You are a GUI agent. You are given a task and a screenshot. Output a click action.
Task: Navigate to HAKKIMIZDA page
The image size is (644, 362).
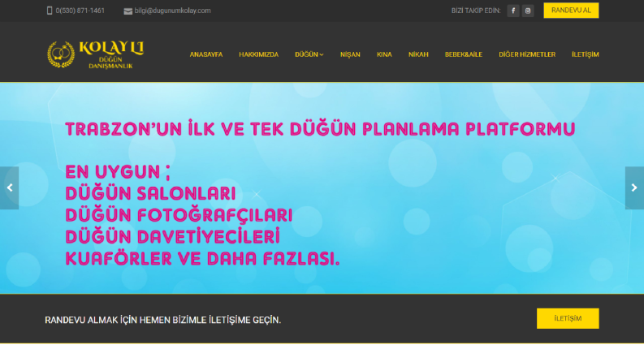click(259, 54)
